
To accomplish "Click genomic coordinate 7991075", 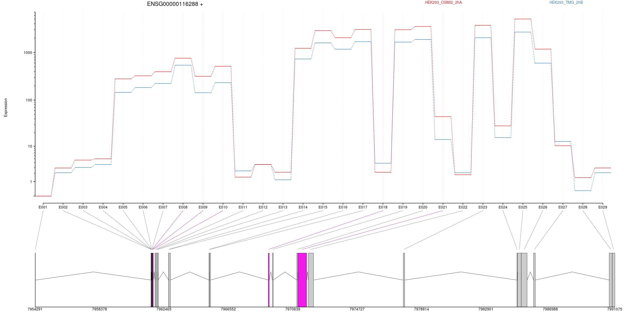I will click(615, 309).
